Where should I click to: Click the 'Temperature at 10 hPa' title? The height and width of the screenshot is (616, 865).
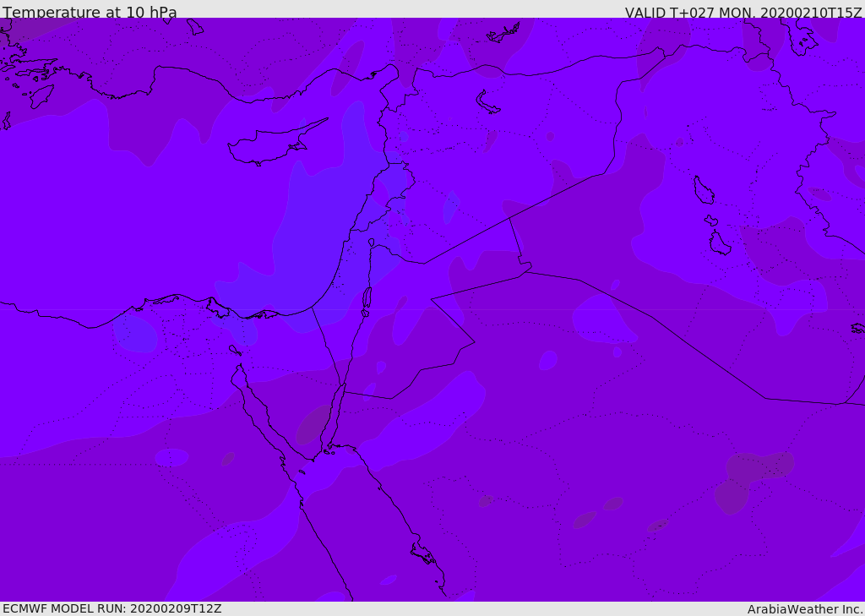tap(90, 12)
